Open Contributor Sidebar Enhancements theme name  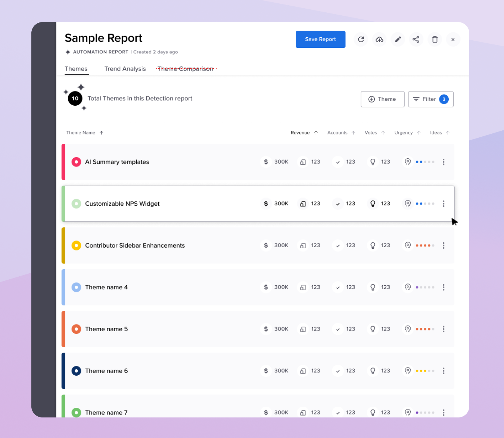point(135,246)
